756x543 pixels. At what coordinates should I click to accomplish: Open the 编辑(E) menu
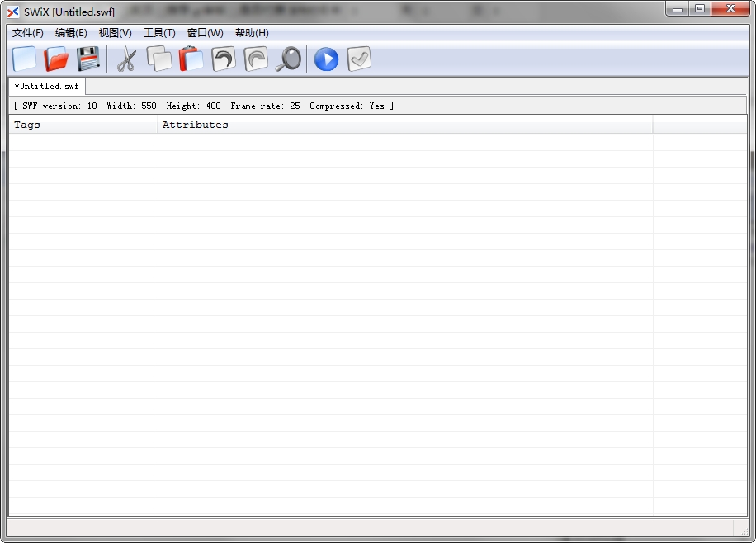(x=71, y=33)
